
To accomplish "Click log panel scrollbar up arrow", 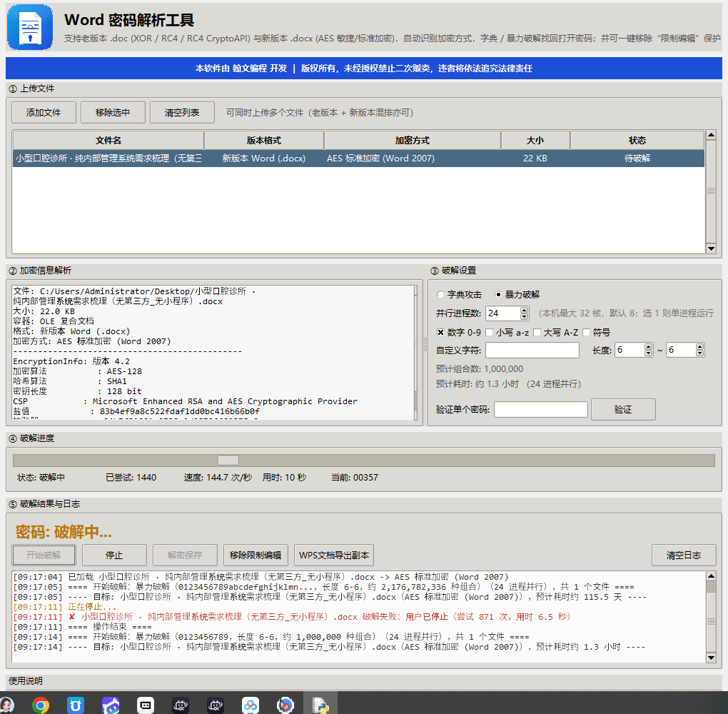I will click(x=711, y=576).
